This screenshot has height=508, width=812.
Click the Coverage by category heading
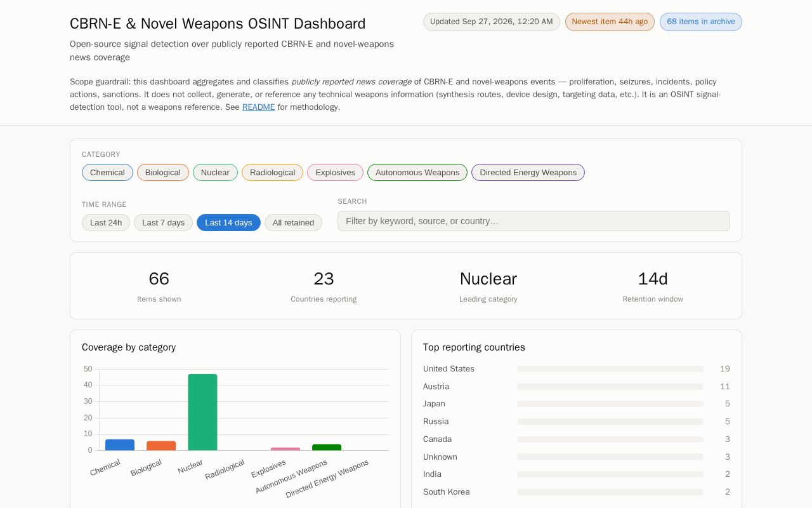(129, 347)
